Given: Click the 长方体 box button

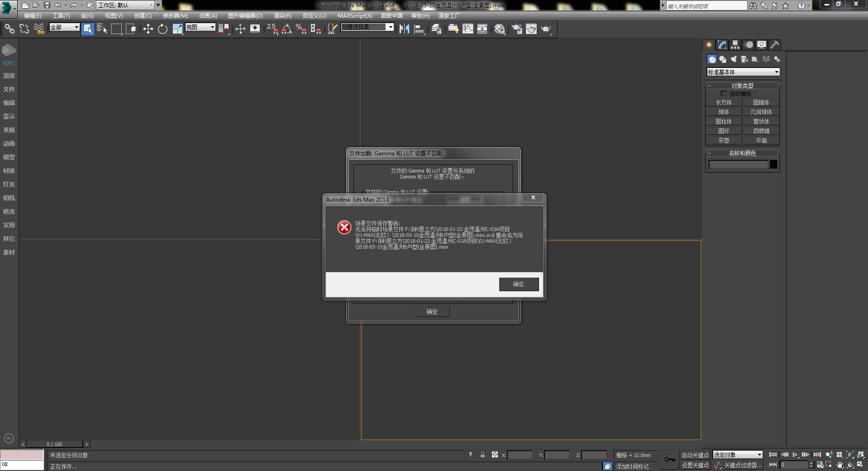Looking at the screenshot, I should [x=724, y=103].
